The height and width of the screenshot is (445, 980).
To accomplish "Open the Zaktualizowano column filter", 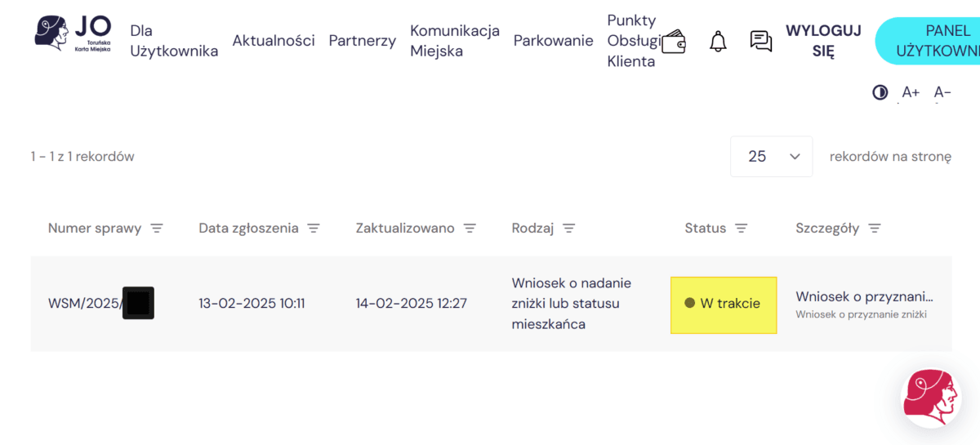I will [x=470, y=229].
